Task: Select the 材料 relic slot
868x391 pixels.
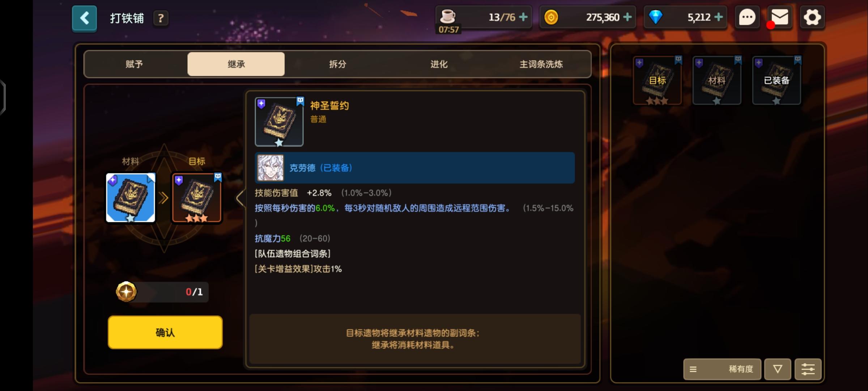Action: (x=131, y=198)
